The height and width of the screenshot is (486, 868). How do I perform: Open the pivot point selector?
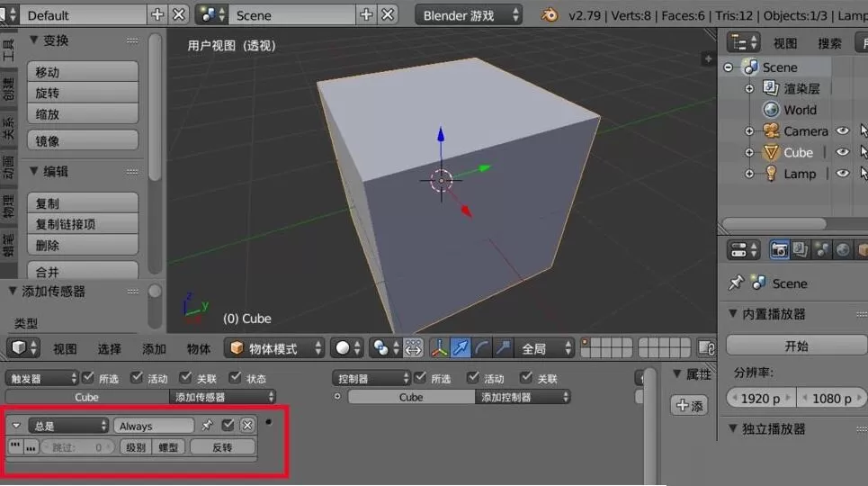pos(385,348)
